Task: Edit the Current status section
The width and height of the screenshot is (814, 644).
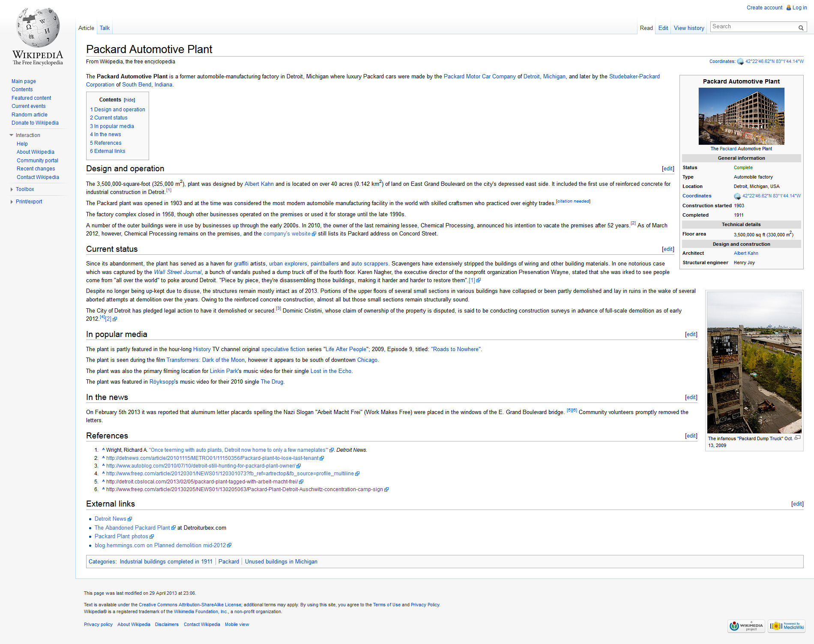Action: pyautogui.click(x=668, y=249)
